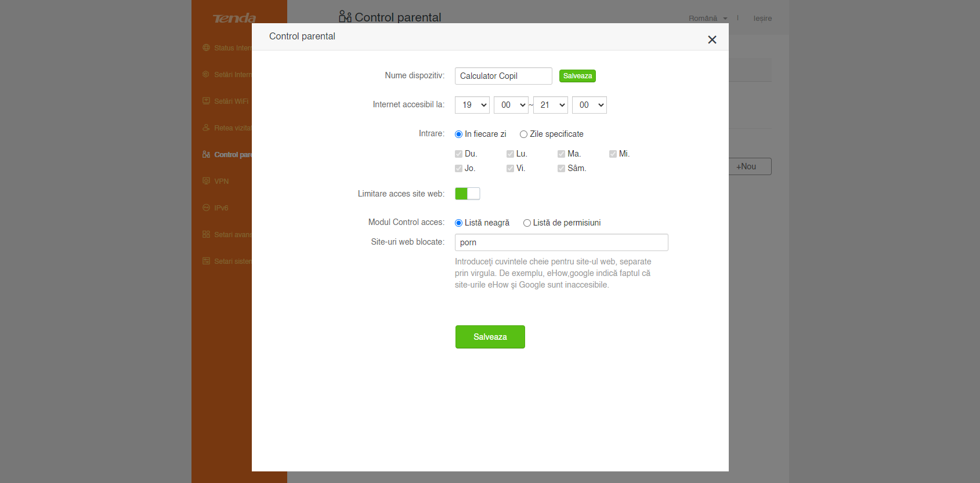Close the Control parental dialog
This screenshot has height=483, width=980.
712,39
